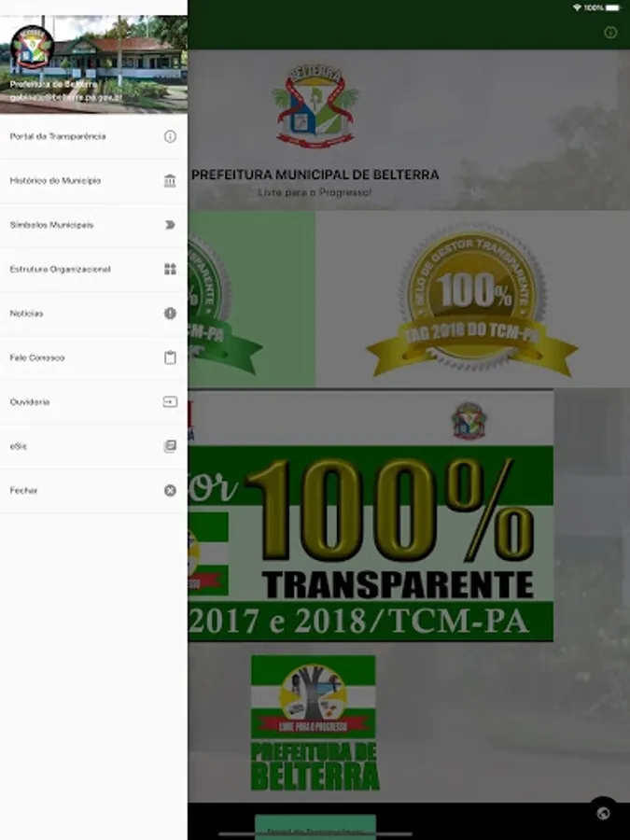Tap the Belterra crest avatar in drawer header
This screenshot has height=840, width=630.
32,48
